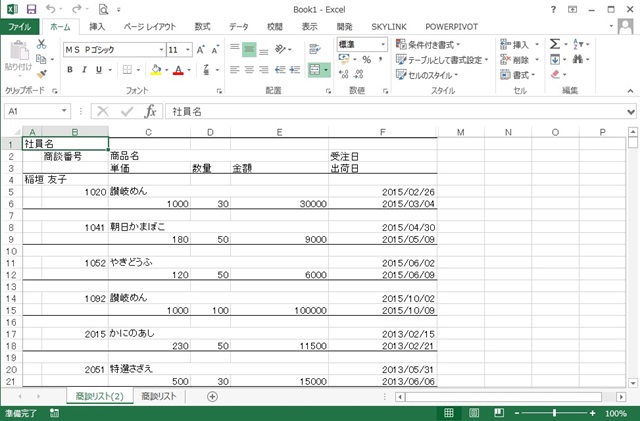Apply the red font color swatch
The width and height of the screenshot is (640, 421).
click(178, 70)
